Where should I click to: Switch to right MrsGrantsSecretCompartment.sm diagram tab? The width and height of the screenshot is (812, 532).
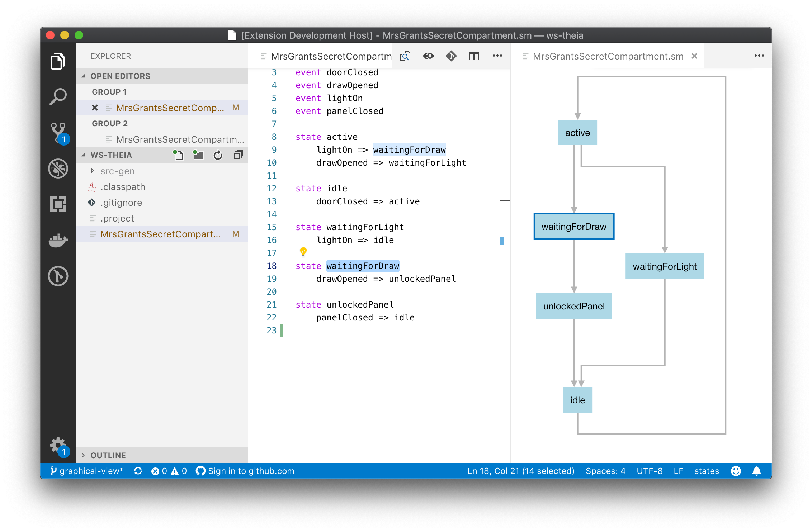608,56
